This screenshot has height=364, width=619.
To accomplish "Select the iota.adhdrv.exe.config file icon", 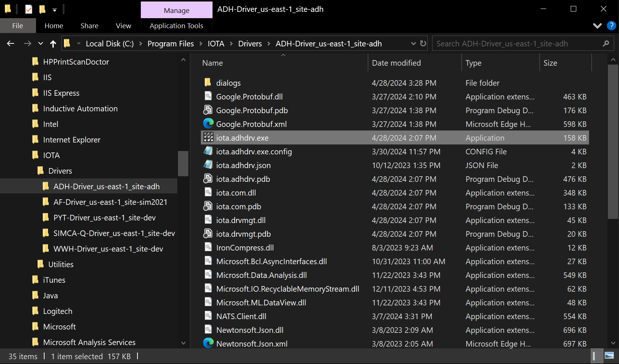I will coord(208,151).
